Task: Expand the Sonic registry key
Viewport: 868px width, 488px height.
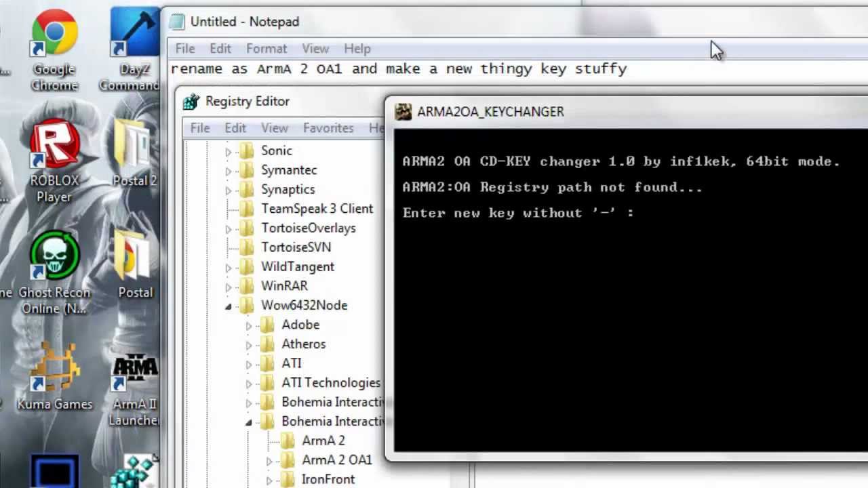Action: [229, 151]
